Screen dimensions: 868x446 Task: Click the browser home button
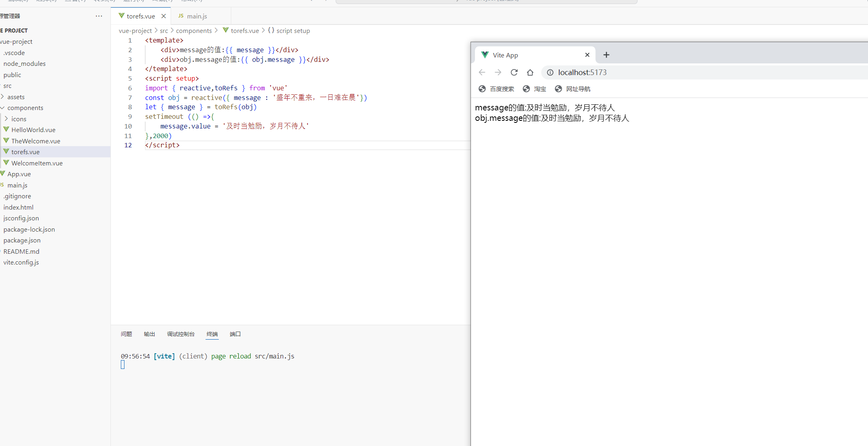[530, 72]
